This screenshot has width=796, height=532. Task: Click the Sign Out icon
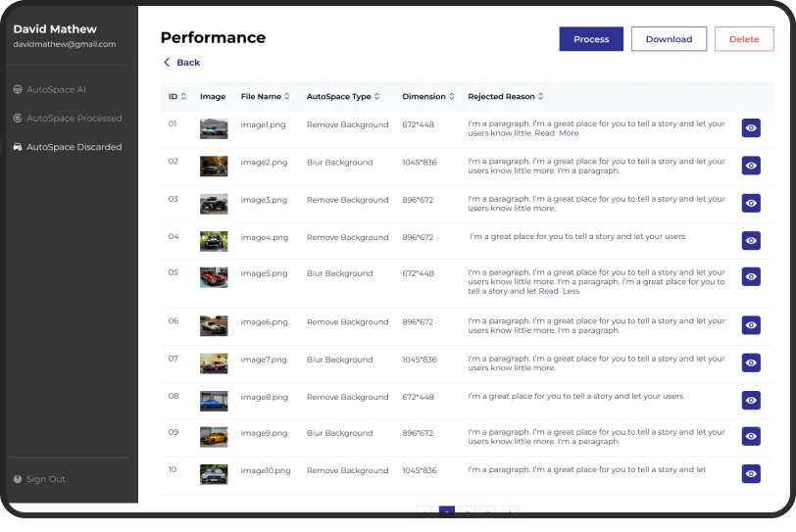[x=18, y=479]
